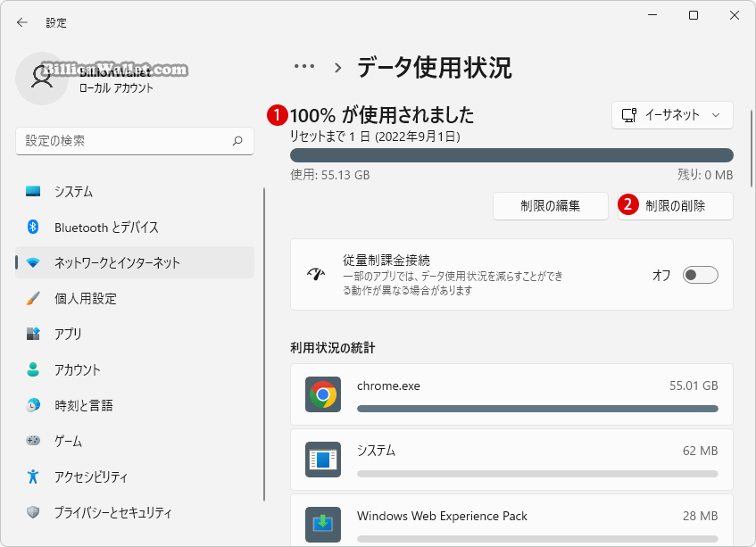756x547 pixels.
Task: Click the privacy shield icon
Action: (x=33, y=512)
